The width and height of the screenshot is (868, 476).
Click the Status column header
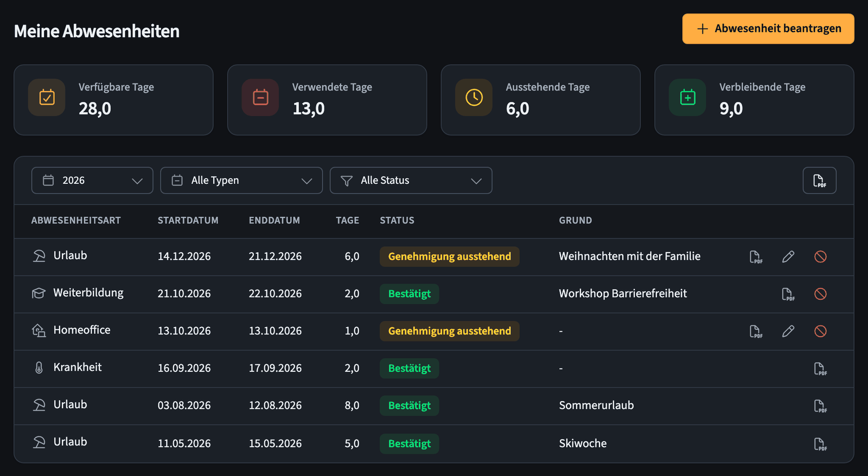[x=397, y=221]
